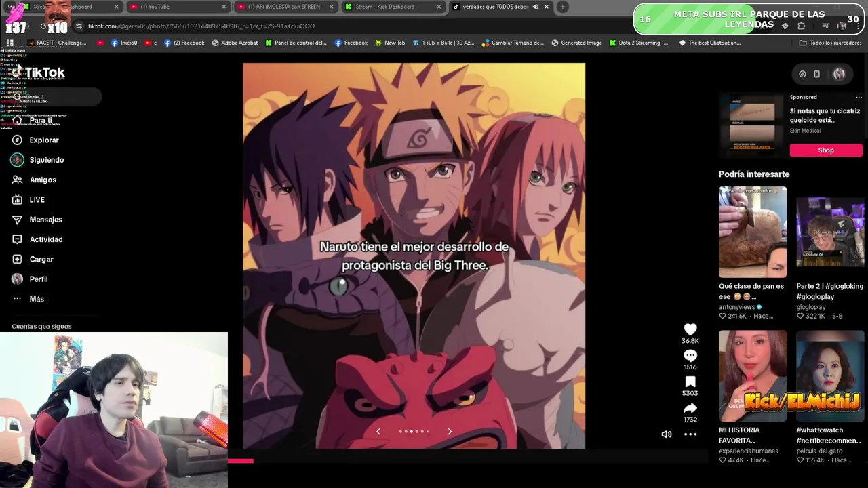The width and height of the screenshot is (868, 488).
Task: Open the profile avatar in top-right pill
Action: (839, 74)
